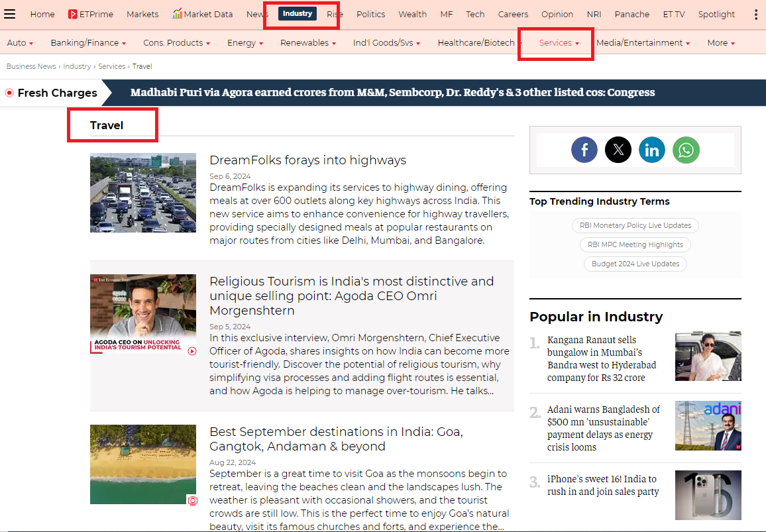
Task: Share page via LinkedIn icon
Action: (x=652, y=150)
